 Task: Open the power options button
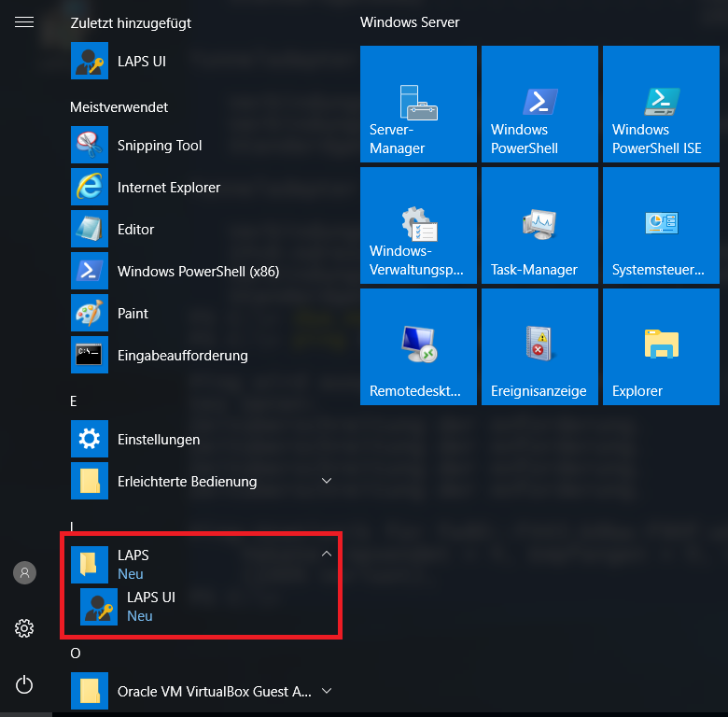24,685
